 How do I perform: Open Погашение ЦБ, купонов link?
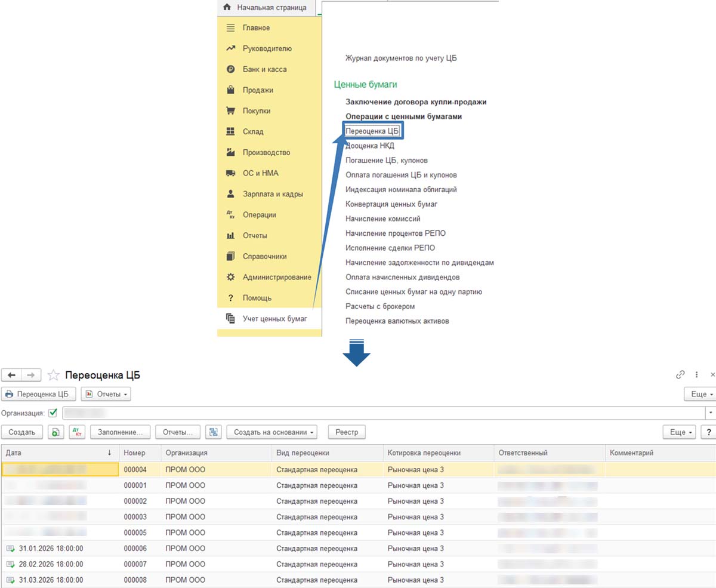[x=387, y=161]
